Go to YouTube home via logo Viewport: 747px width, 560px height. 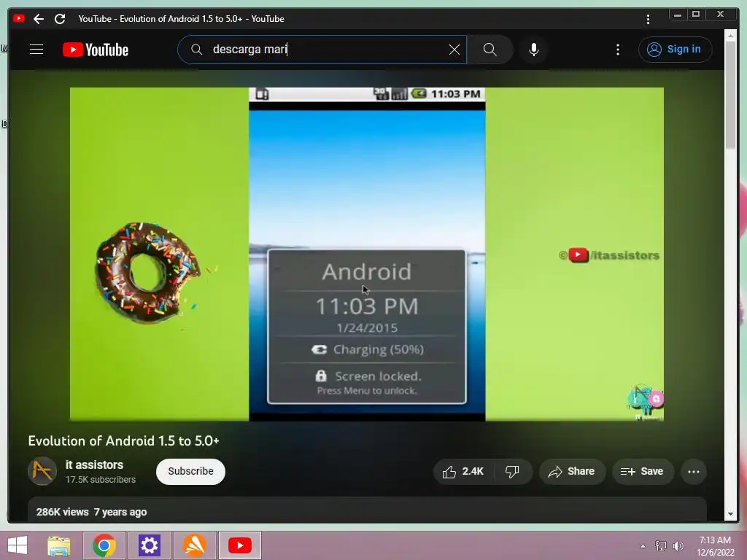pyautogui.click(x=96, y=50)
